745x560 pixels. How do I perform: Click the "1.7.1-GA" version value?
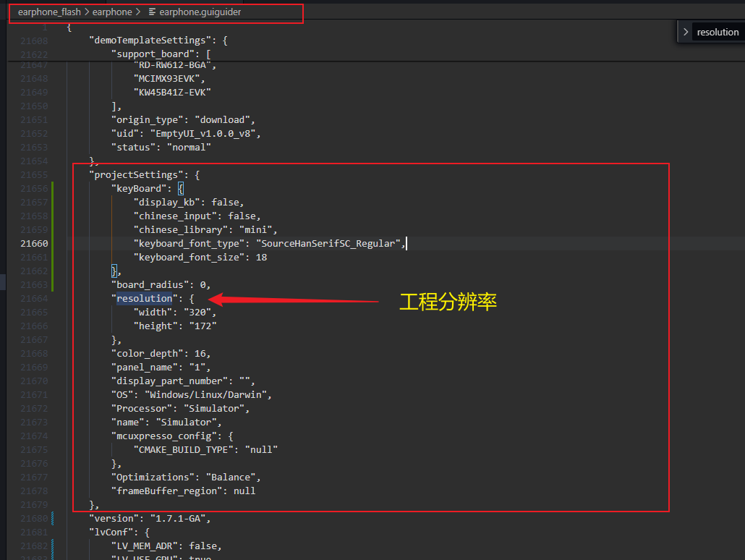[x=178, y=519]
